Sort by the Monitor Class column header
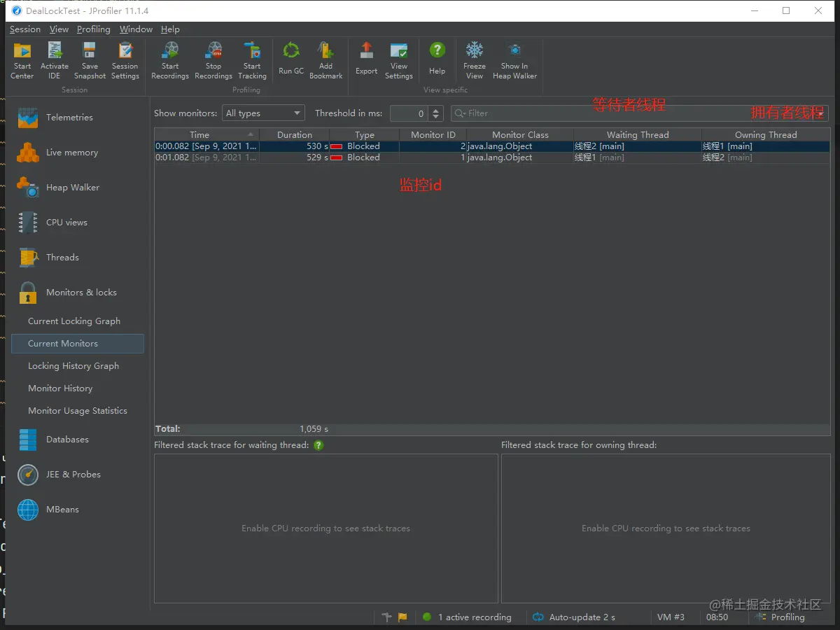 520,134
